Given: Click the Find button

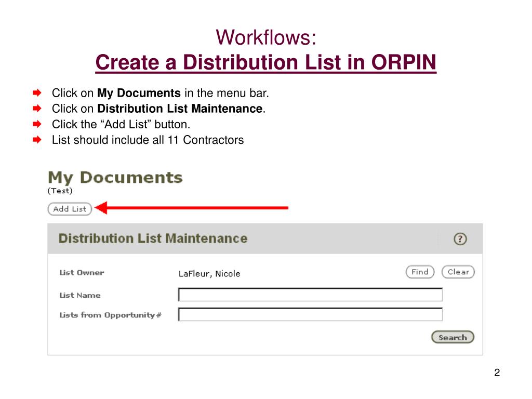Looking at the screenshot, I should (x=420, y=272).
